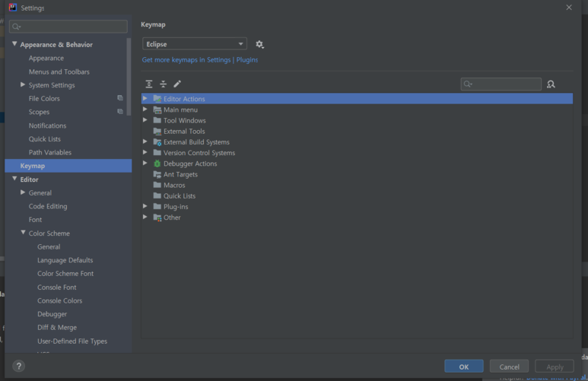Screen dimensions: 588x381
Task: Expand the Editor Actions tree node
Action: [x=145, y=98]
